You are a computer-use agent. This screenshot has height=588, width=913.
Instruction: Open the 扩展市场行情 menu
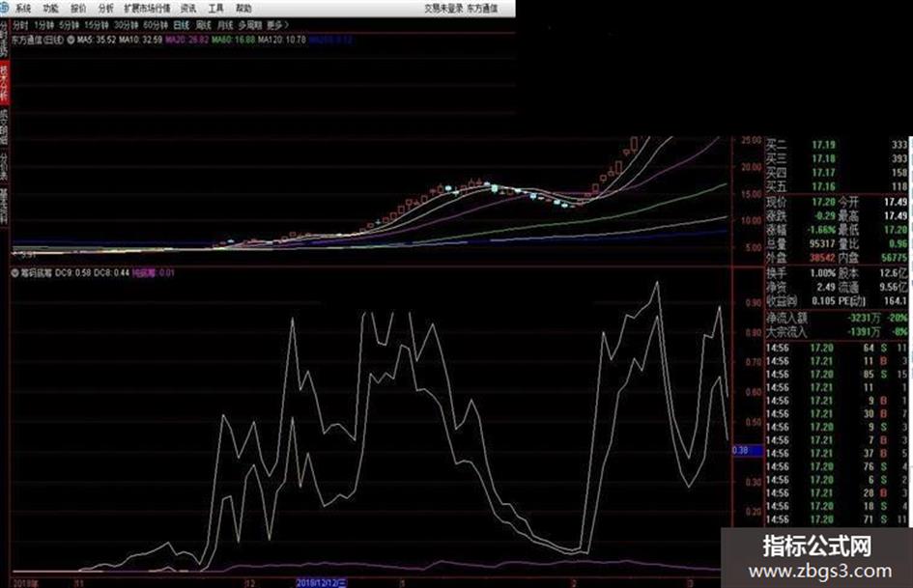(147, 8)
